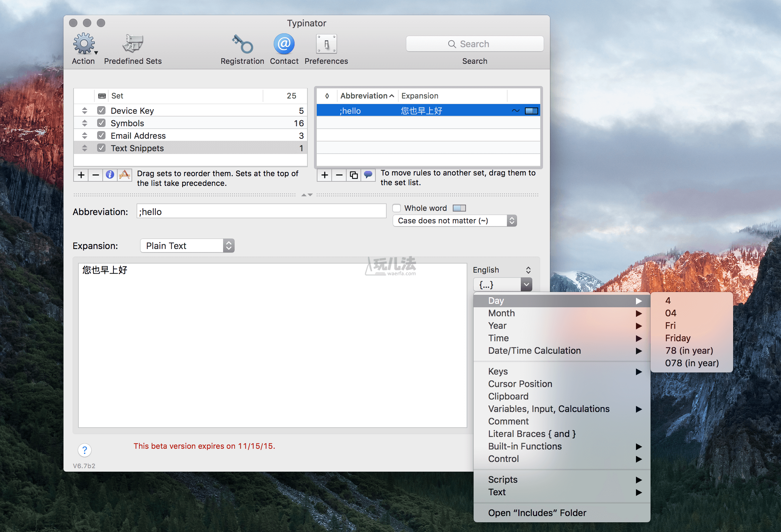
Task: Expand the Year submenu
Action: click(x=562, y=326)
